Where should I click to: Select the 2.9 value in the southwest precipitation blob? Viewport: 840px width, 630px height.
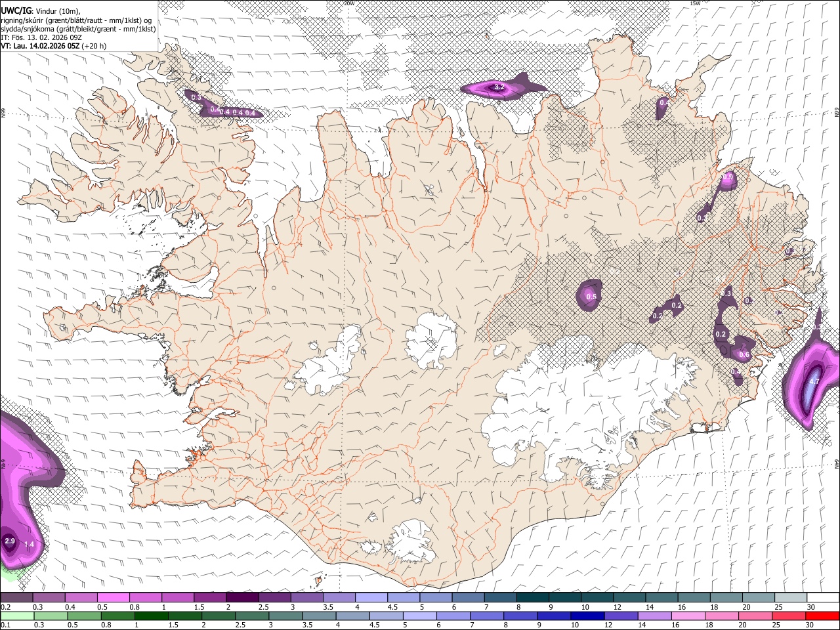(x=10, y=541)
